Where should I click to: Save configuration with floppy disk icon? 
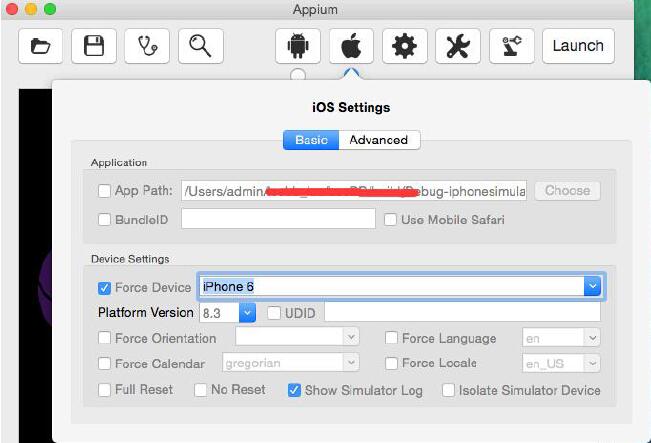[x=94, y=46]
